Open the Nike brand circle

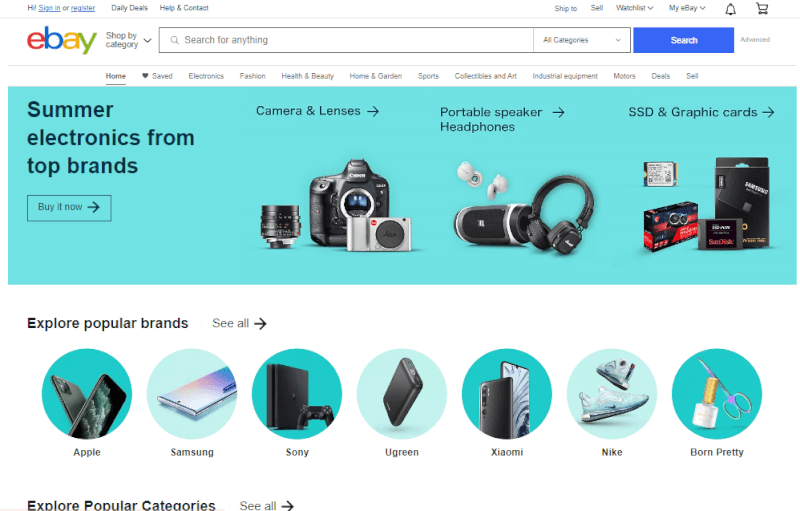click(612, 394)
